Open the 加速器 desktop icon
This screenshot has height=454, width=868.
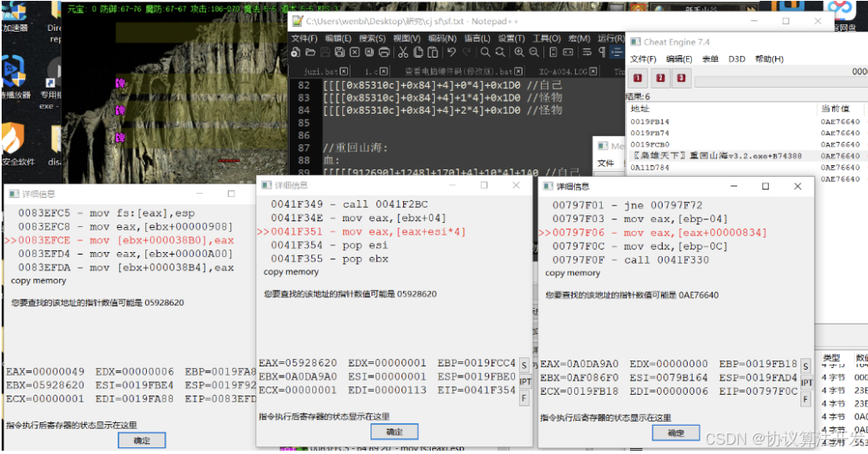pyautogui.click(x=14, y=17)
